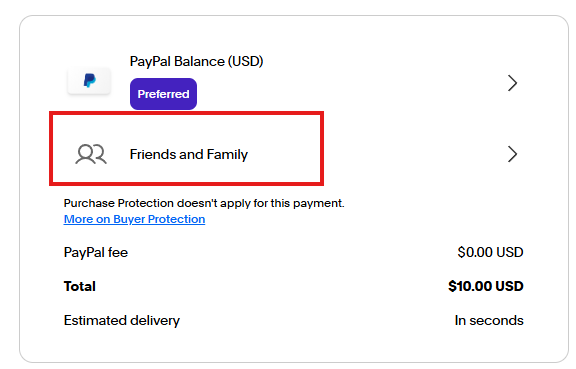
Task: Click the $0.00 USD fee amount
Action: pyautogui.click(x=490, y=252)
